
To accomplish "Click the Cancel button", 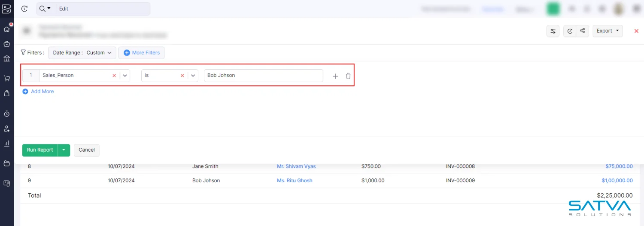I will (x=87, y=150).
